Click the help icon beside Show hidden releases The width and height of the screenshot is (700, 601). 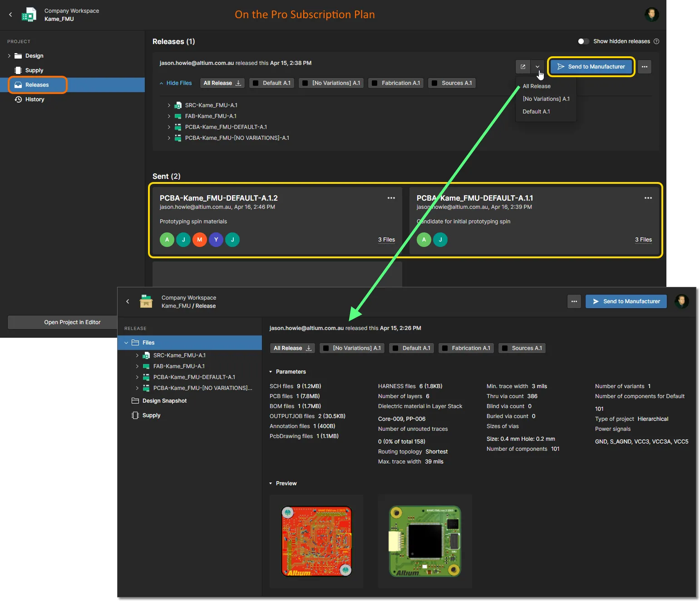tap(656, 41)
